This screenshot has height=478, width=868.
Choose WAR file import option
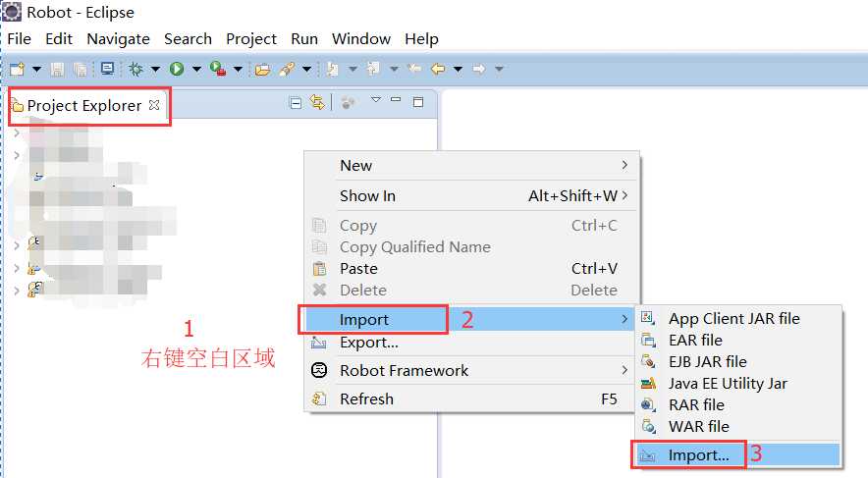pos(738,427)
